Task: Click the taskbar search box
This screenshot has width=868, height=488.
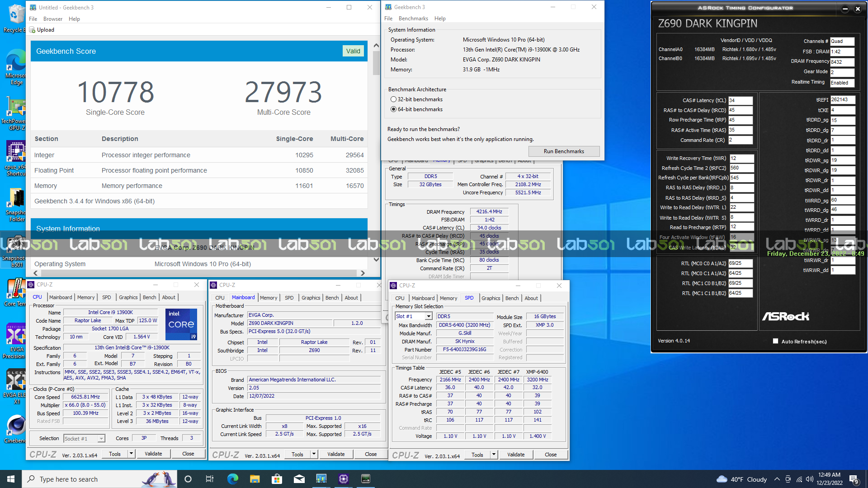Action: [99, 479]
